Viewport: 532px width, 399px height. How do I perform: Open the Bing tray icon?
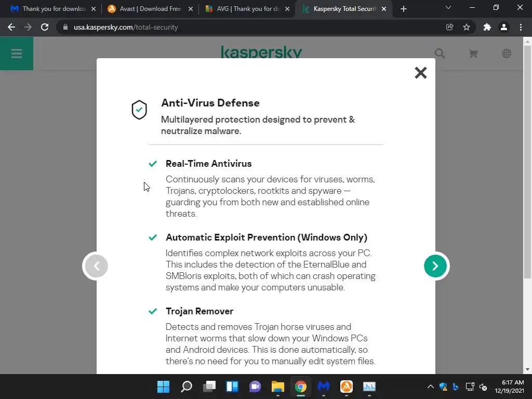[x=456, y=387]
